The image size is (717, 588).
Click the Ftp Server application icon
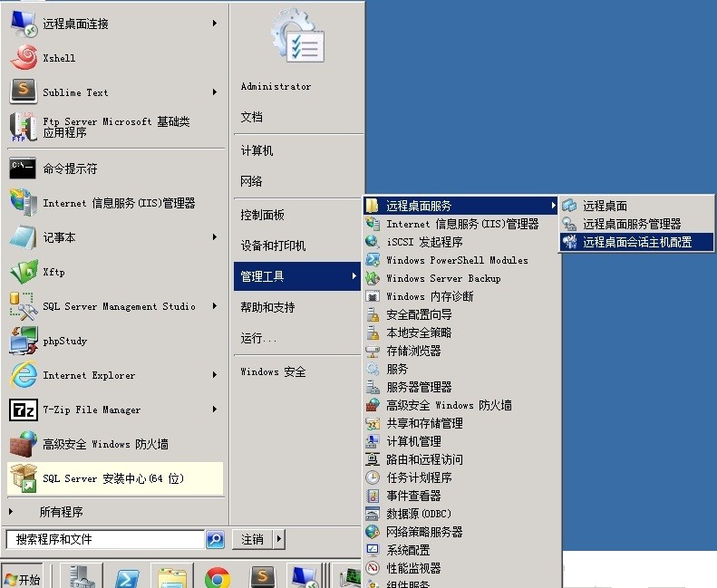[x=24, y=127]
